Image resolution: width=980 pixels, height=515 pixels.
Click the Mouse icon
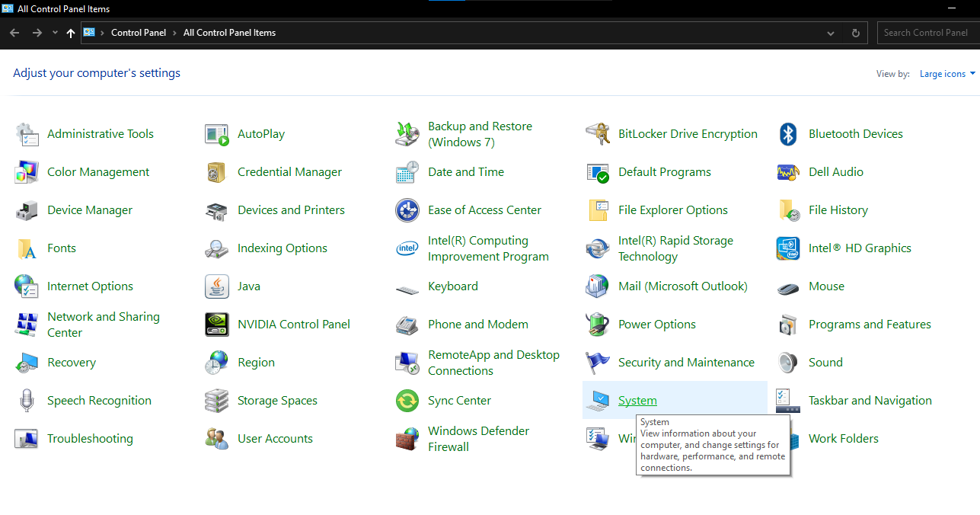point(788,288)
